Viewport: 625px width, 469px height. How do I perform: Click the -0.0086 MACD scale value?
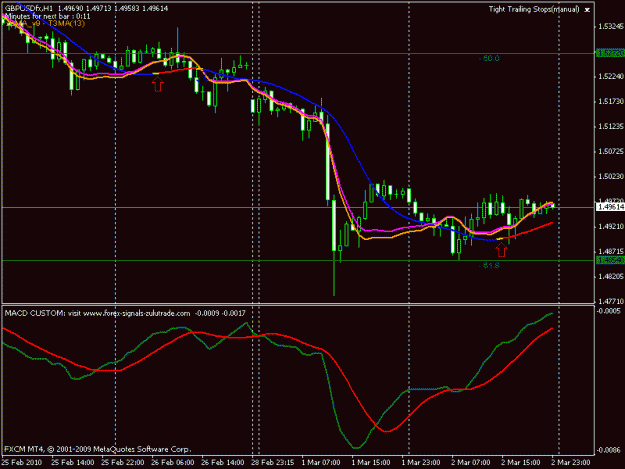(x=609, y=450)
